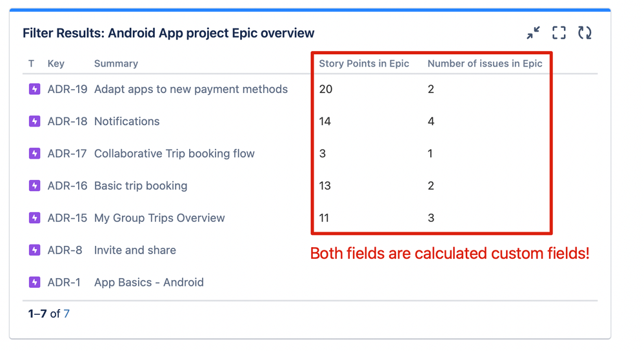Open the Invite and share summary
The height and width of the screenshot is (351, 644).
click(135, 250)
